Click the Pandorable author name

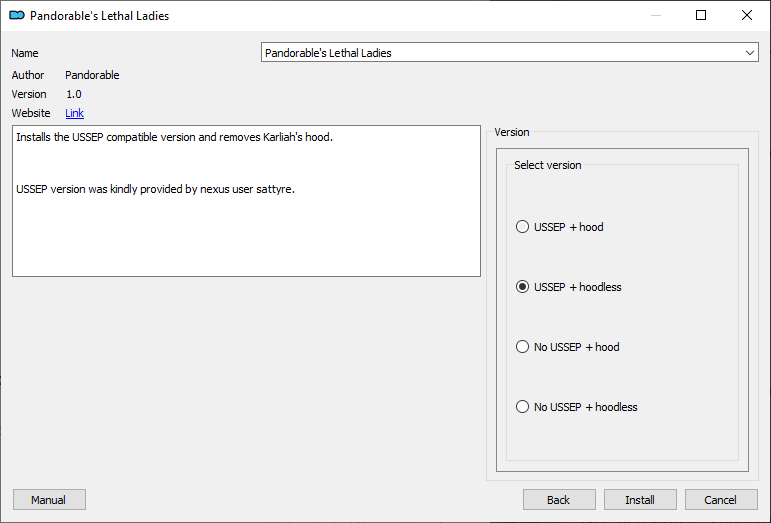click(92, 75)
